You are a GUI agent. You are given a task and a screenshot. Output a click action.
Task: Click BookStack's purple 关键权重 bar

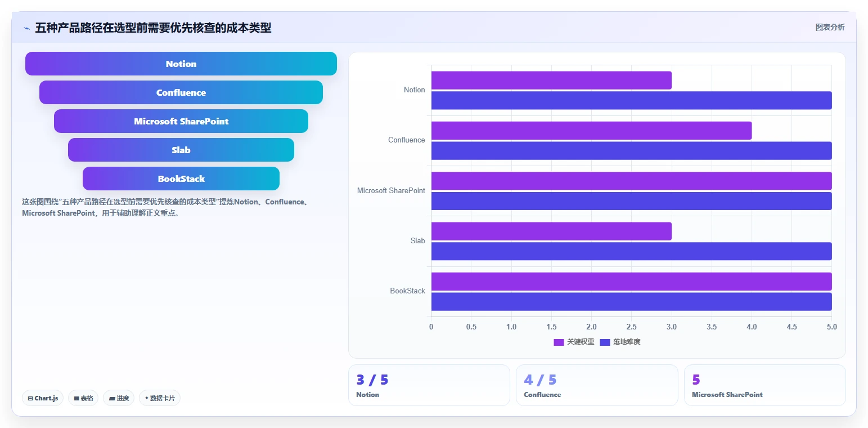tap(631, 282)
